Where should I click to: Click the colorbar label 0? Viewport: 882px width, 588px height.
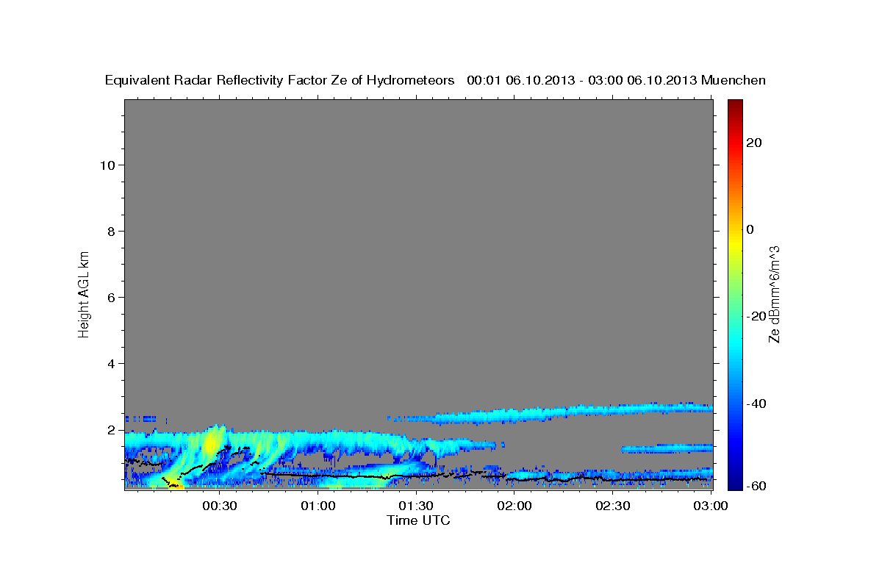coord(749,229)
